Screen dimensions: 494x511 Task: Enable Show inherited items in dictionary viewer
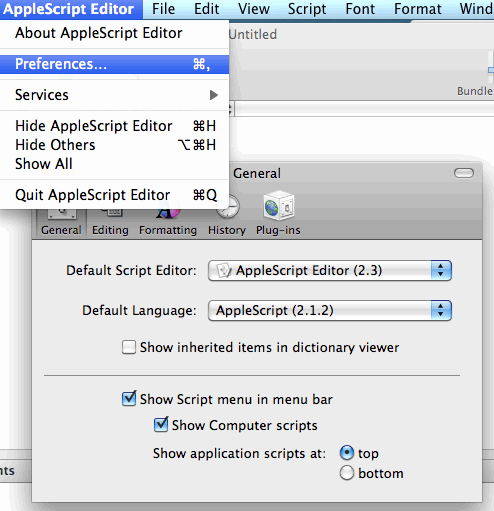click(129, 347)
